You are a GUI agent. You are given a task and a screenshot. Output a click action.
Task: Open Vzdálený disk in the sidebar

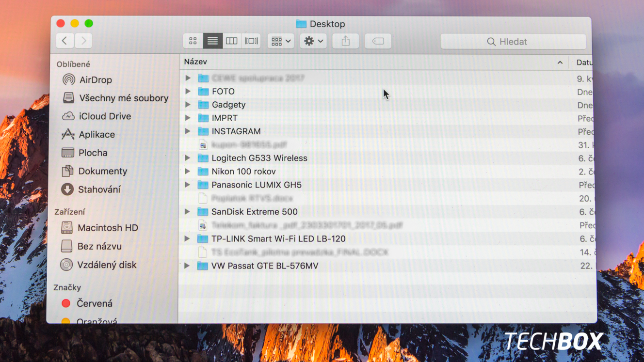click(98, 265)
